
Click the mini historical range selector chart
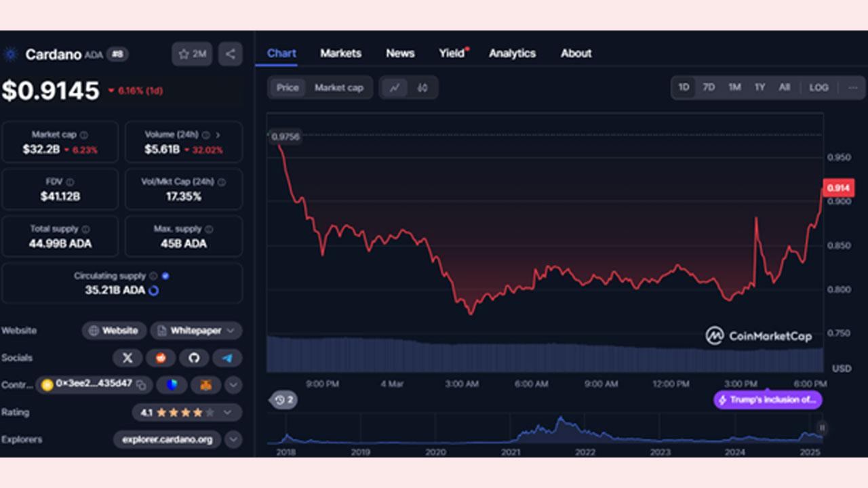point(545,429)
